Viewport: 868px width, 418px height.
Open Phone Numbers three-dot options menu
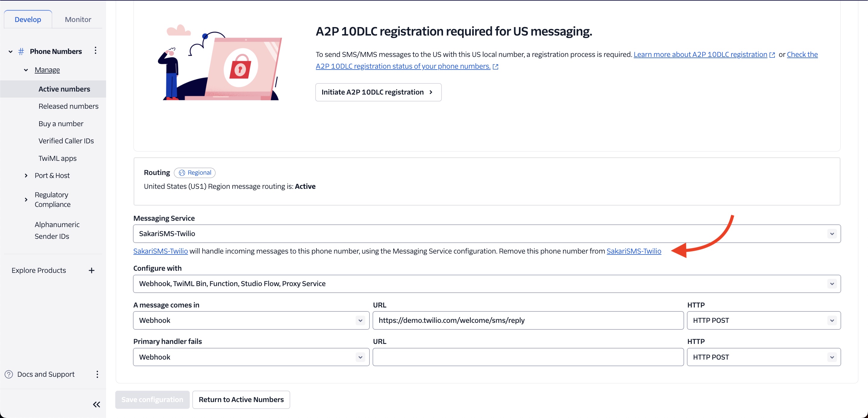96,51
